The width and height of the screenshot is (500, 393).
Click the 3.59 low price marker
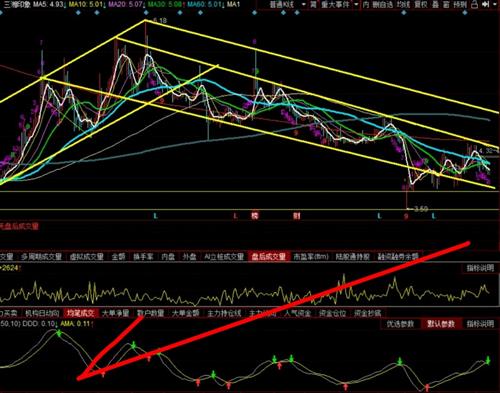click(421, 209)
